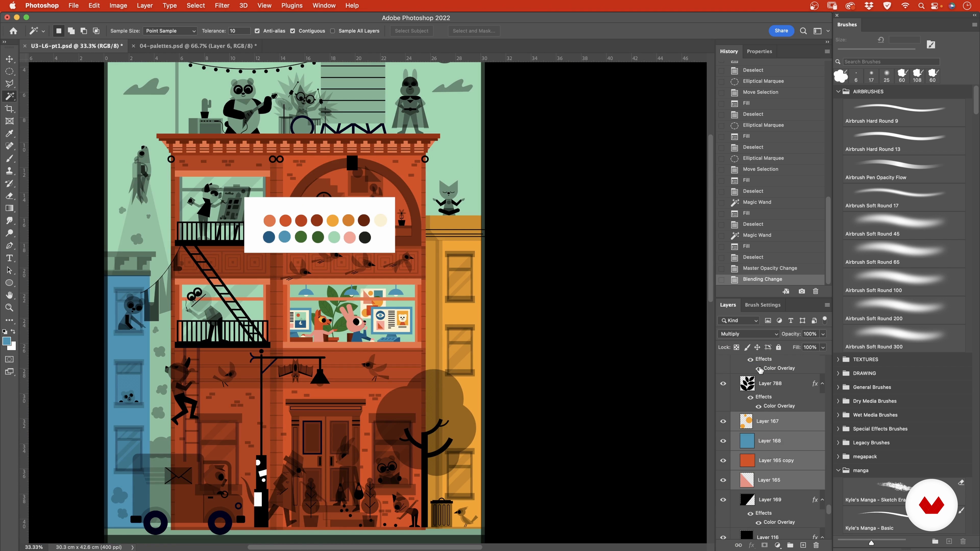
Task: Select Master Opacity Change history state
Action: pyautogui.click(x=770, y=268)
